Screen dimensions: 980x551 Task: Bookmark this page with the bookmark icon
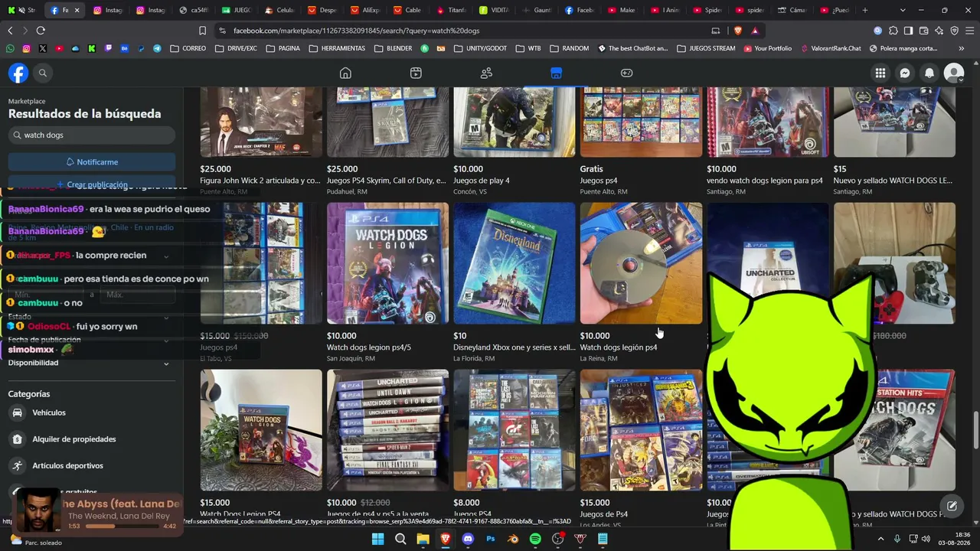[x=202, y=31]
